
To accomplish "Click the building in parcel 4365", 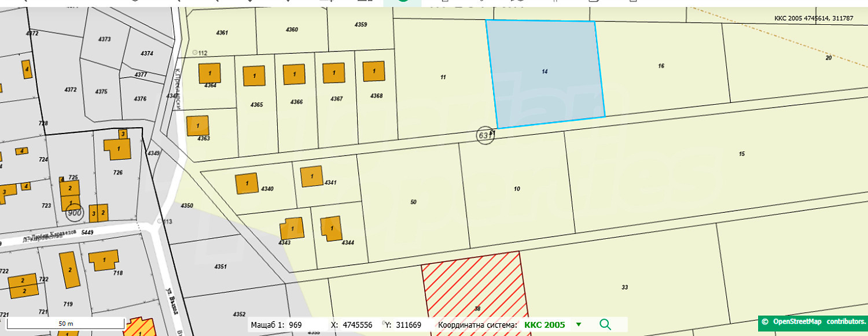I will tap(253, 76).
